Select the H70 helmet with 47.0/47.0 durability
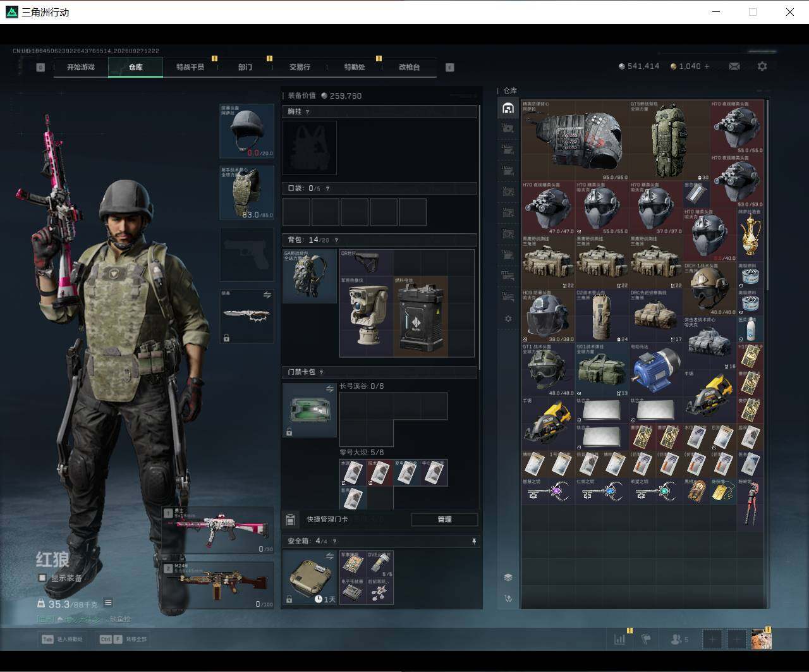Screen dimensions: 809x672 [x=549, y=208]
